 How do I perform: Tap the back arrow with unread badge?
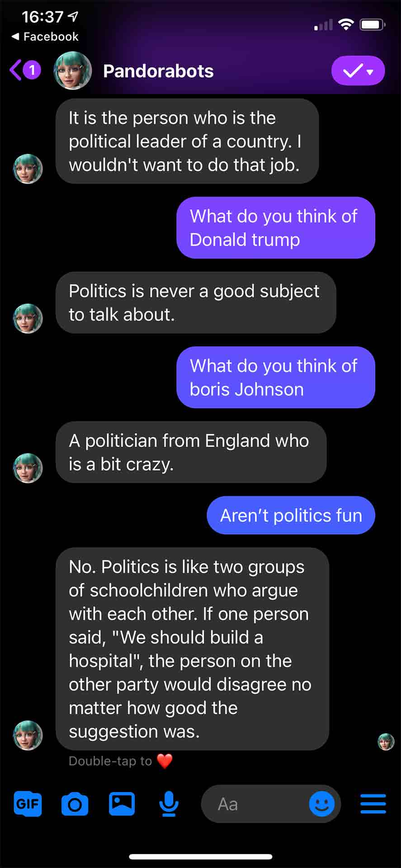tap(25, 71)
